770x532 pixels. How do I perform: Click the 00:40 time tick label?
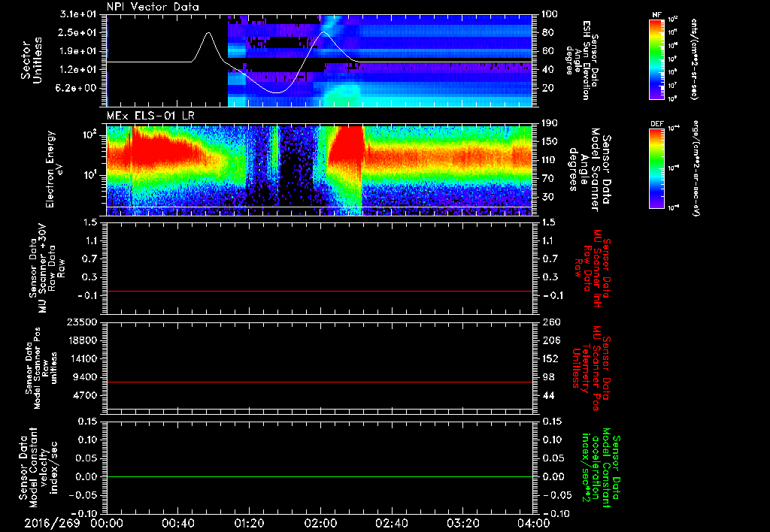177,523
